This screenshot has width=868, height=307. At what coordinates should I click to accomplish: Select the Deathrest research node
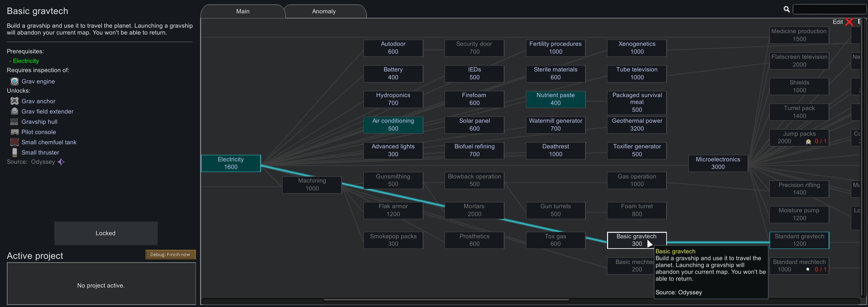pyautogui.click(x=556, y=150)
